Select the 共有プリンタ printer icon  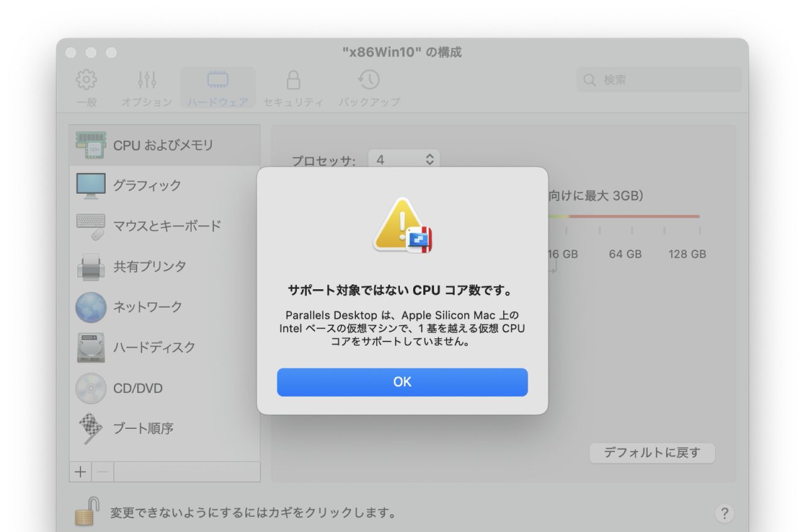[91, 267]
